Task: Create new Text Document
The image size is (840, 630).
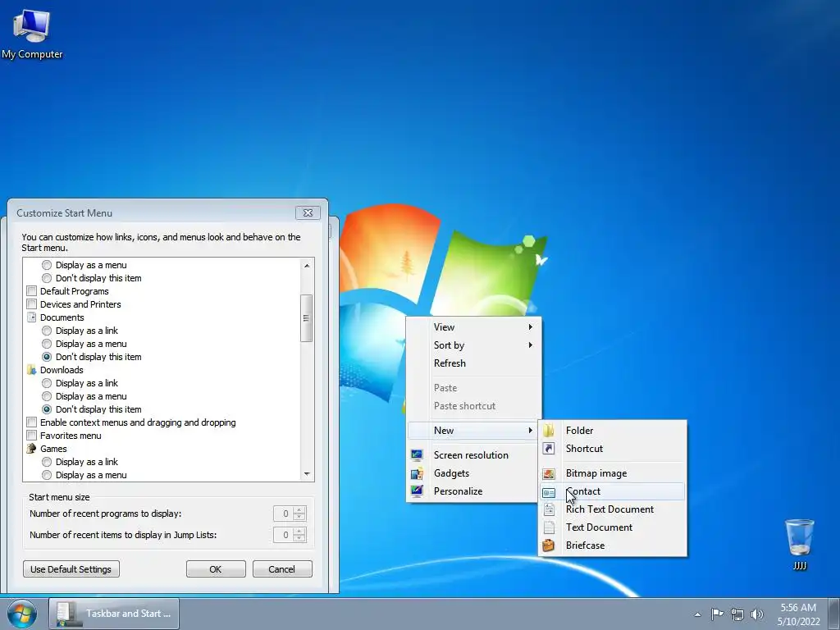Action: [612, 527]
